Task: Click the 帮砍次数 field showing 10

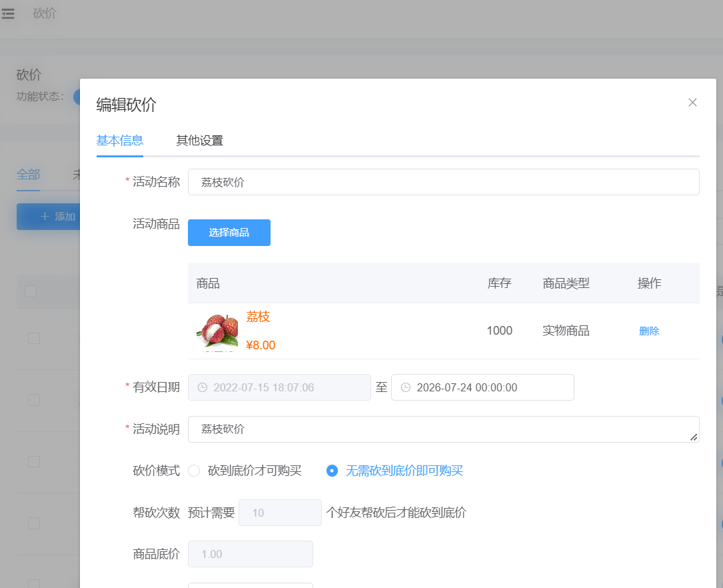Action: tap(280, 513)
